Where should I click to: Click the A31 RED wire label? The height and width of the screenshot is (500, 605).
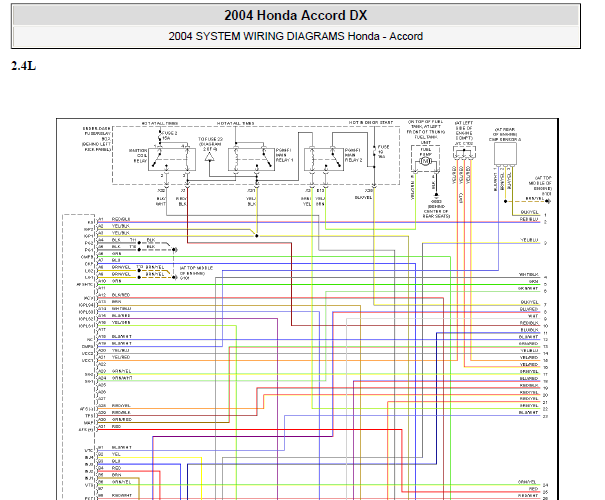[117, 426]
